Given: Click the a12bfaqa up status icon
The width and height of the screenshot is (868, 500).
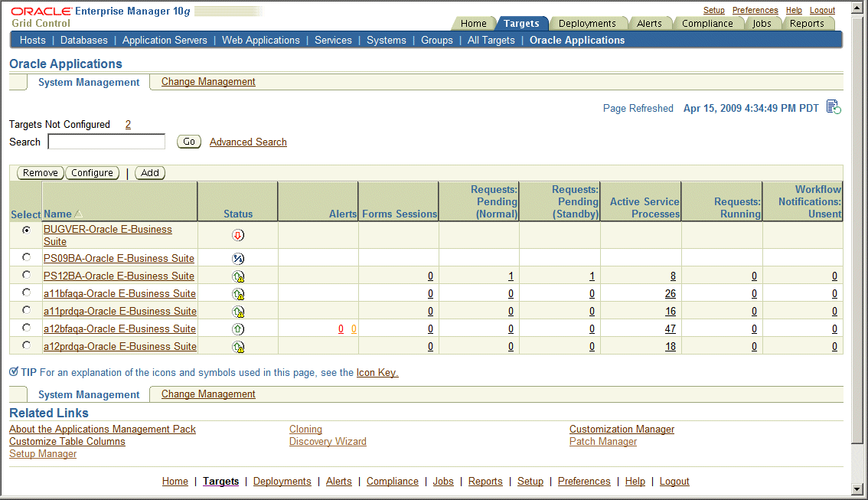Looking at the screenshot, I should (238, 329).
